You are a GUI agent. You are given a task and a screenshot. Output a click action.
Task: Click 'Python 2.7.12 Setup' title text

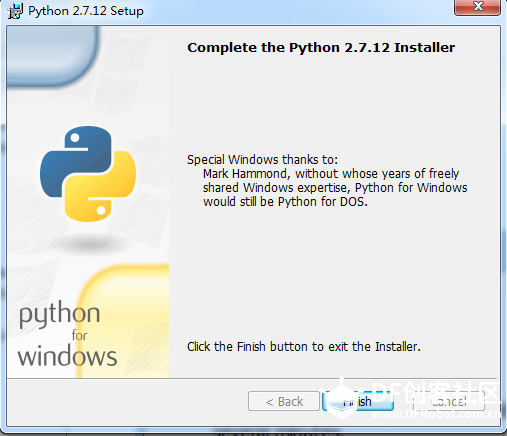[86, 11]
